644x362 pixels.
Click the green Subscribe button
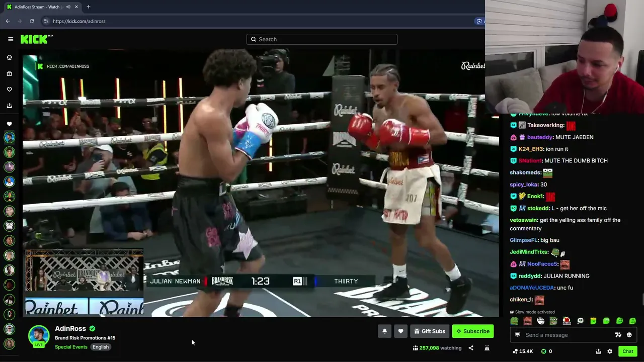point(472,331)
